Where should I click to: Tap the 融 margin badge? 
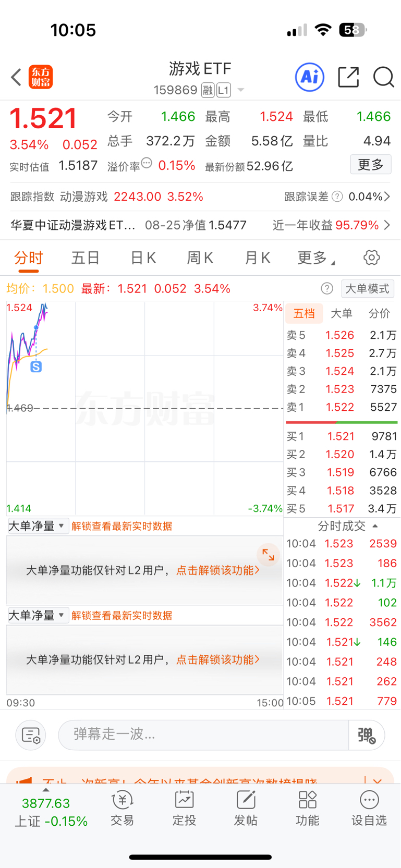tap(208, 90)
